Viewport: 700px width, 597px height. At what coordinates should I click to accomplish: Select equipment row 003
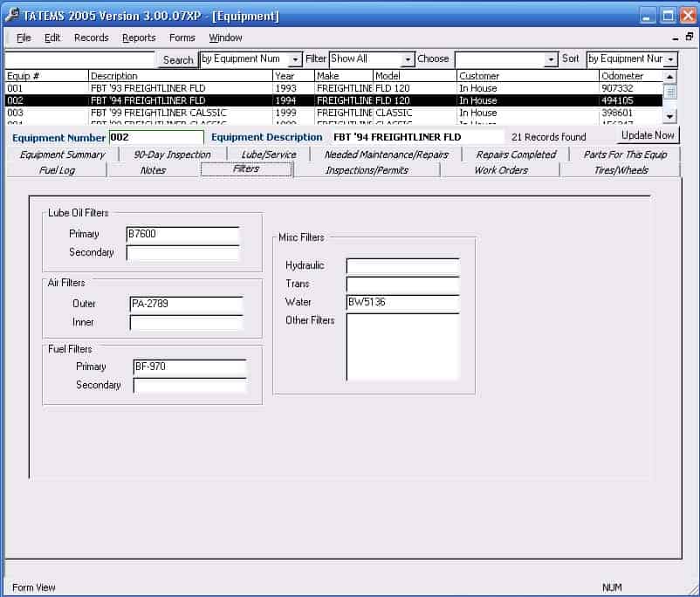pos(333,113)
